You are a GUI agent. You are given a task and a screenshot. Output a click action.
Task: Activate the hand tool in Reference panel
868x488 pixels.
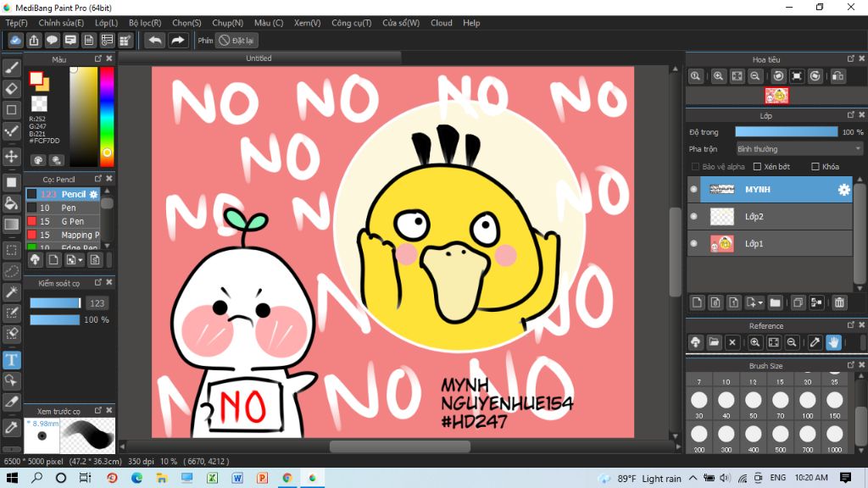(x=833, y=342)
